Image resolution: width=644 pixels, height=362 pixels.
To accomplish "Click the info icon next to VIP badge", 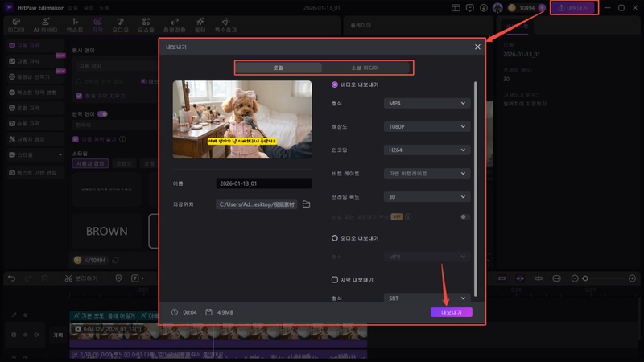I will 408,216.
